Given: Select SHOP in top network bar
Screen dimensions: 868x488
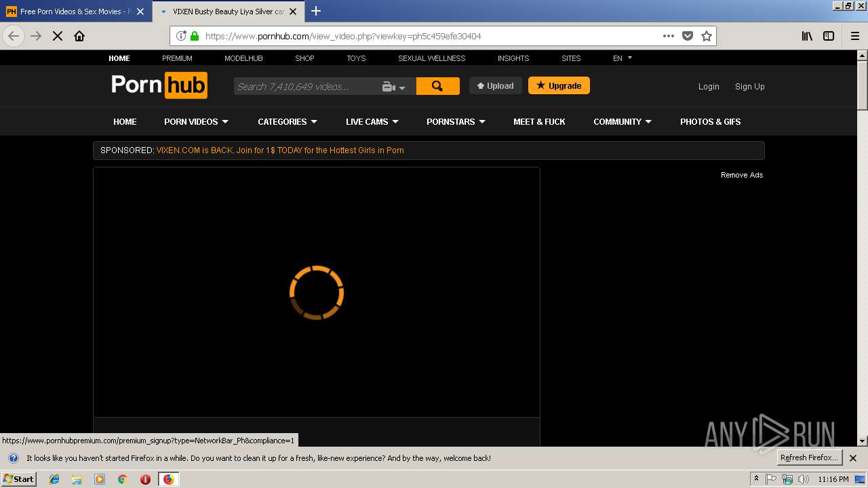Looking at the screenshot, I should point(304,58).
